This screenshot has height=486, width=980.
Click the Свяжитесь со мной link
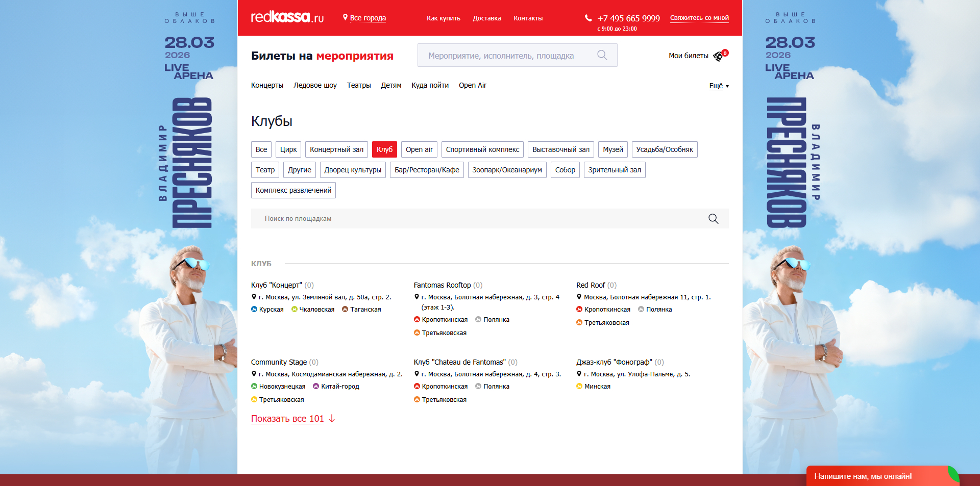699,18
